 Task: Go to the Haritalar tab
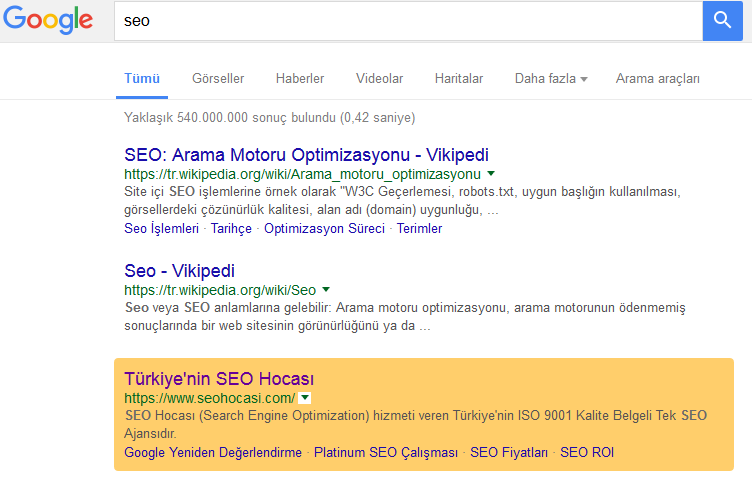pyautogui.click(x=459, y=78)
